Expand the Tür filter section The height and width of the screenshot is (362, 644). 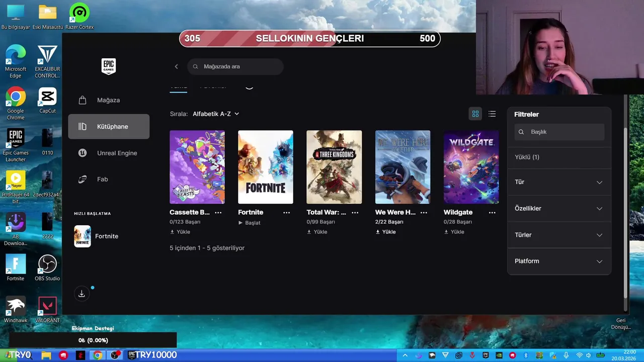click(559, 182)
